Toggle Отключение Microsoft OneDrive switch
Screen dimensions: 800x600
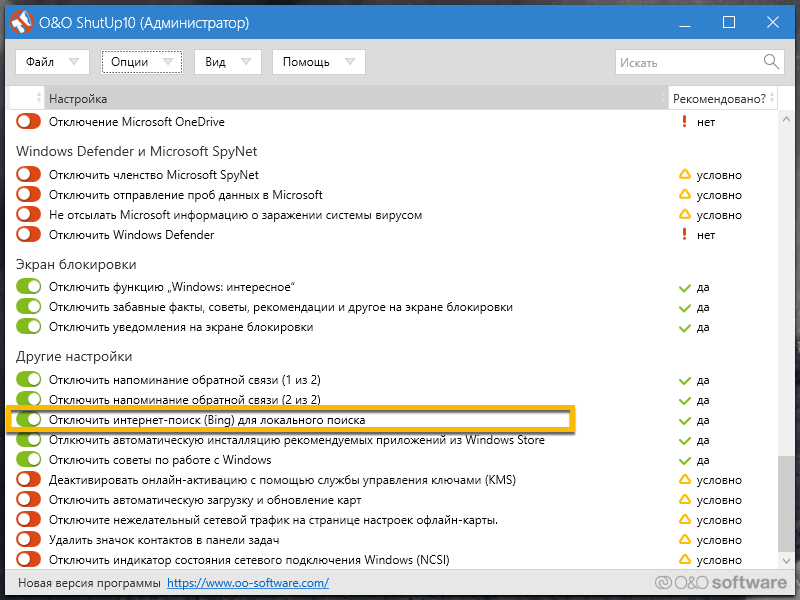(x=29, y=122)
